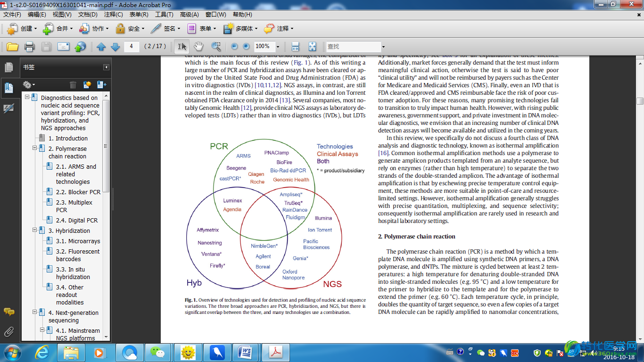Screen dimensions: 644x362
Task: Open the 高级(A) menu
Action: pyautogui.click(x=190, y=15)
